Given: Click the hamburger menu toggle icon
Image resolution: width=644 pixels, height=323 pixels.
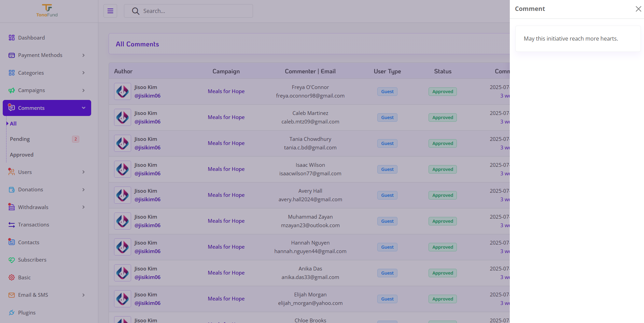Looking at the screenshot, I should (110, 11).
